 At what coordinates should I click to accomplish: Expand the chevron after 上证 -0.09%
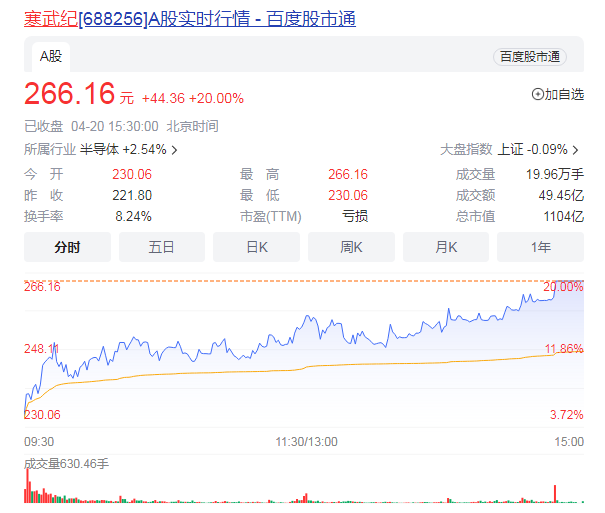pos(577,150)
